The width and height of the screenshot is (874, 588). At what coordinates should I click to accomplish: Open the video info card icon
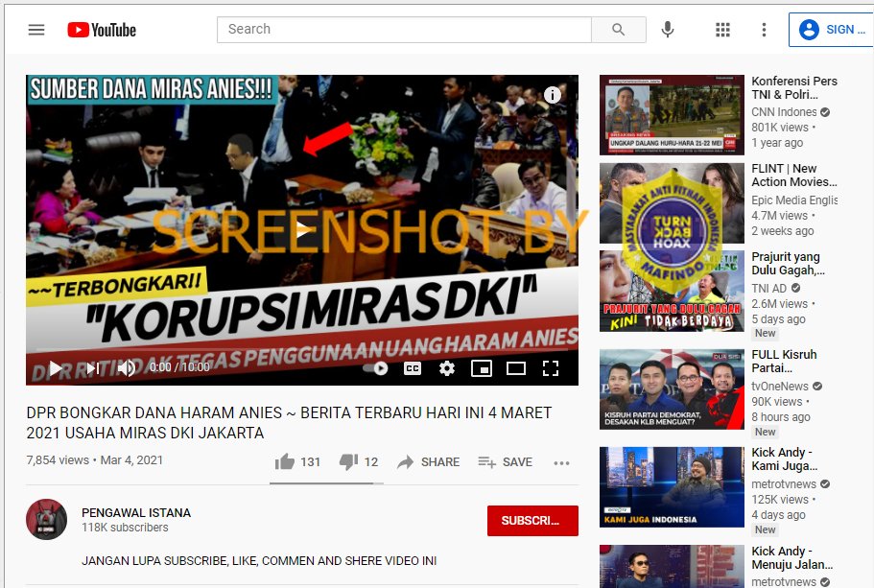pyautogui.click(x=552, y=95)
